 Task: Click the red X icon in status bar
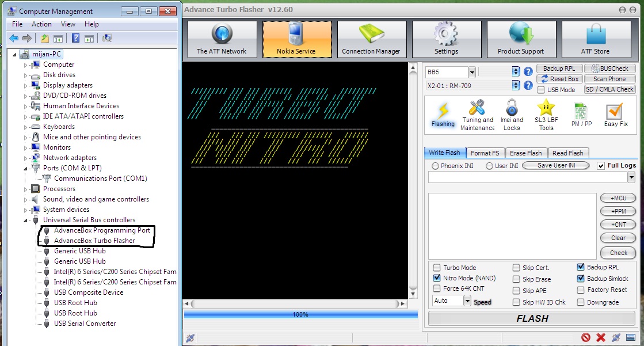(x=600, y=338)
